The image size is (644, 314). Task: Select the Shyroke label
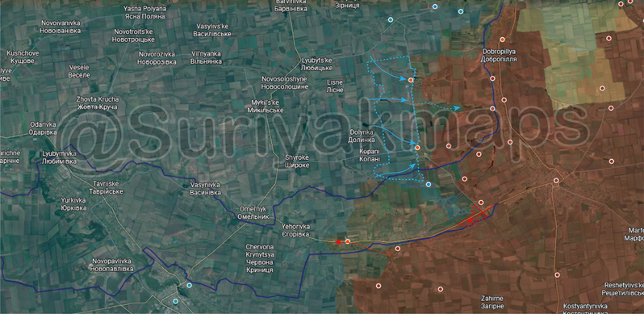click(x=297, y=161)
